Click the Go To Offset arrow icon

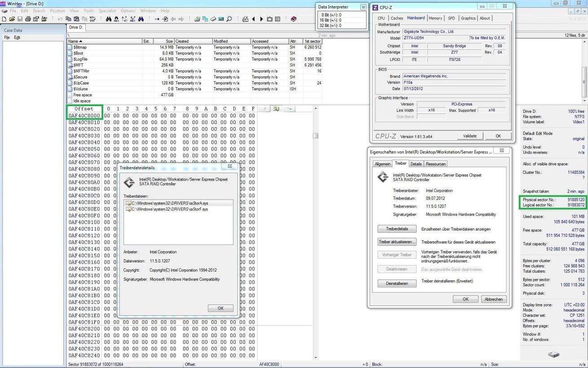(x=157, y=19)
